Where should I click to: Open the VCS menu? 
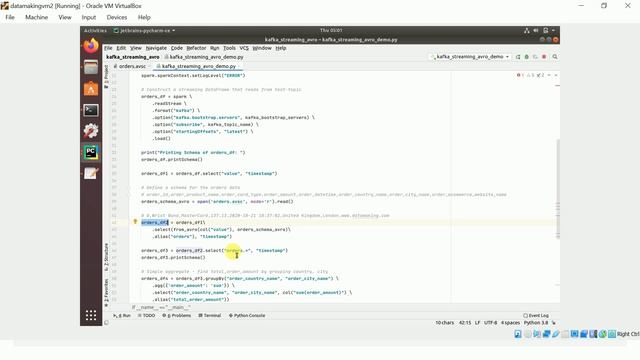(x=244, y=48)
